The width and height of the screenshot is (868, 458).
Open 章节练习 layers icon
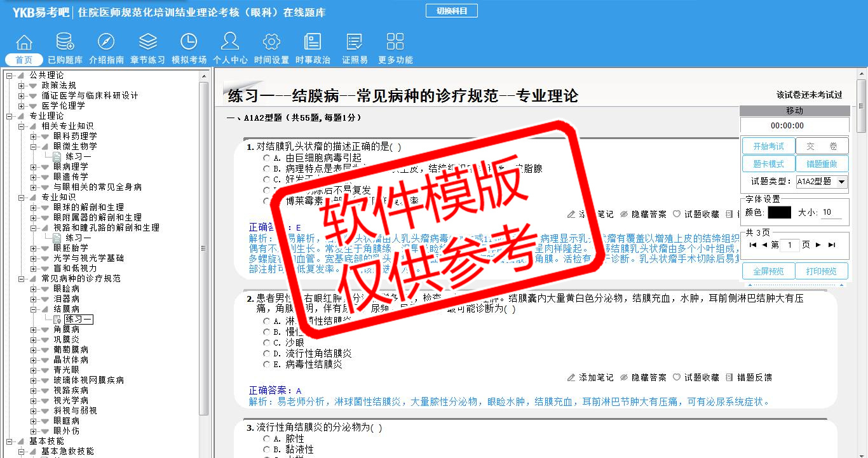click(147, 43)
